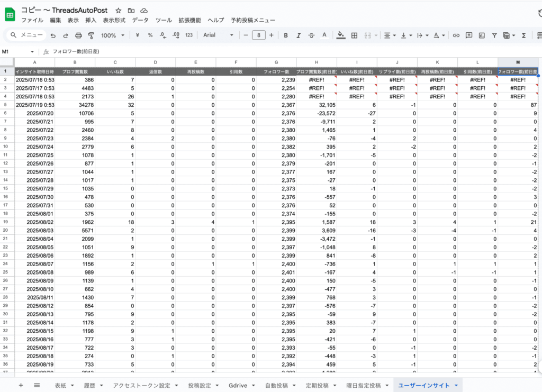Open the fill color paint bucket

point(341,35)
